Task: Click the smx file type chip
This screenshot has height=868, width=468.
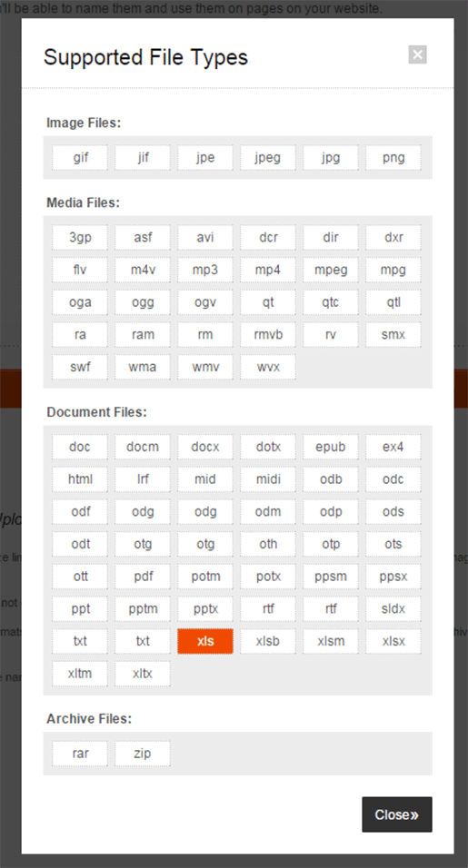Action: [393, 334]
